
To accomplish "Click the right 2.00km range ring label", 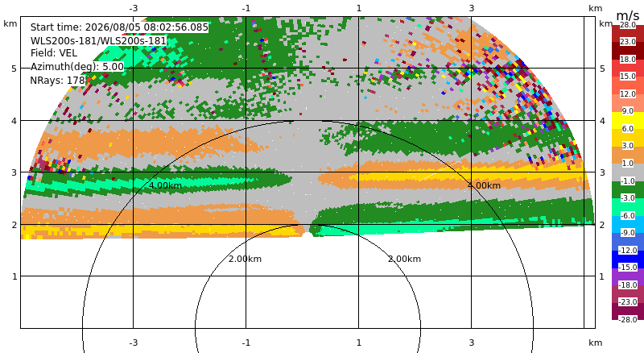I will point(405,259).
